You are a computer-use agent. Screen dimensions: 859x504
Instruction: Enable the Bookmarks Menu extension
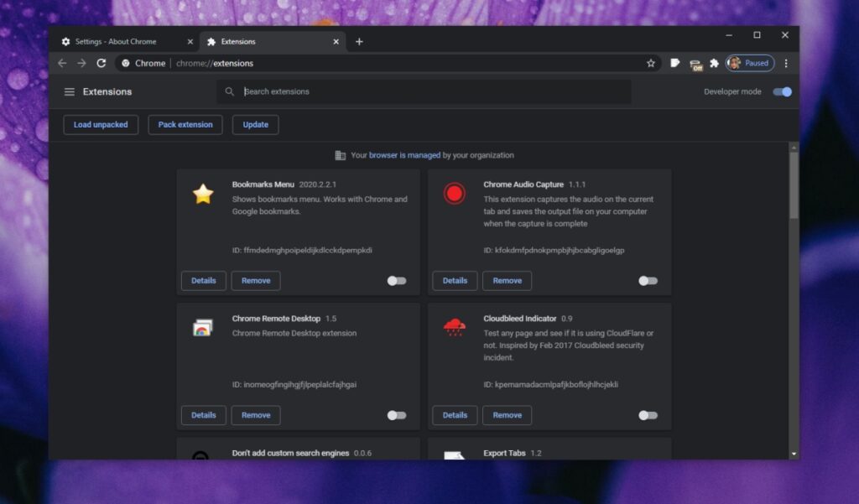tap(396, 281)
